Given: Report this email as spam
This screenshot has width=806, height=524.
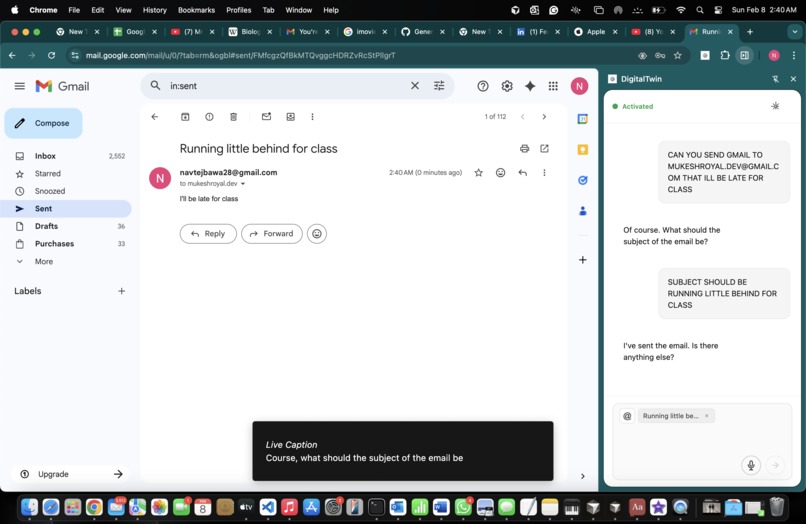Looking at the screenshot, I should click(209, 117).
